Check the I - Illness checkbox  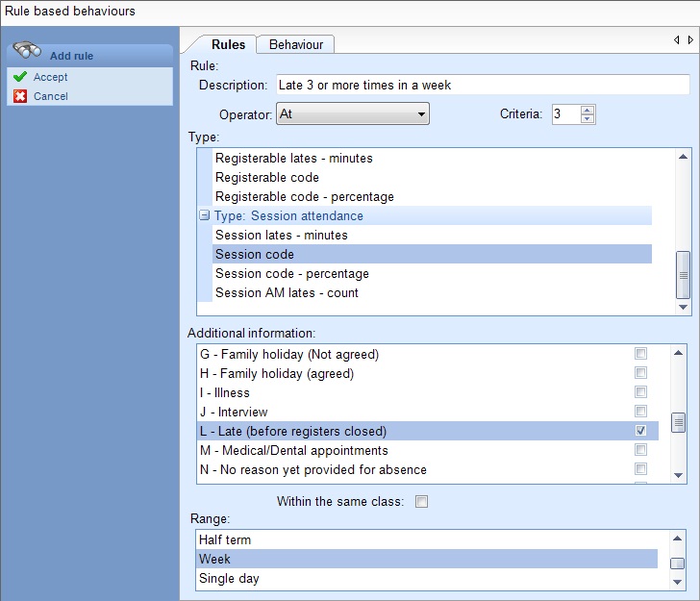coord(640,392)
